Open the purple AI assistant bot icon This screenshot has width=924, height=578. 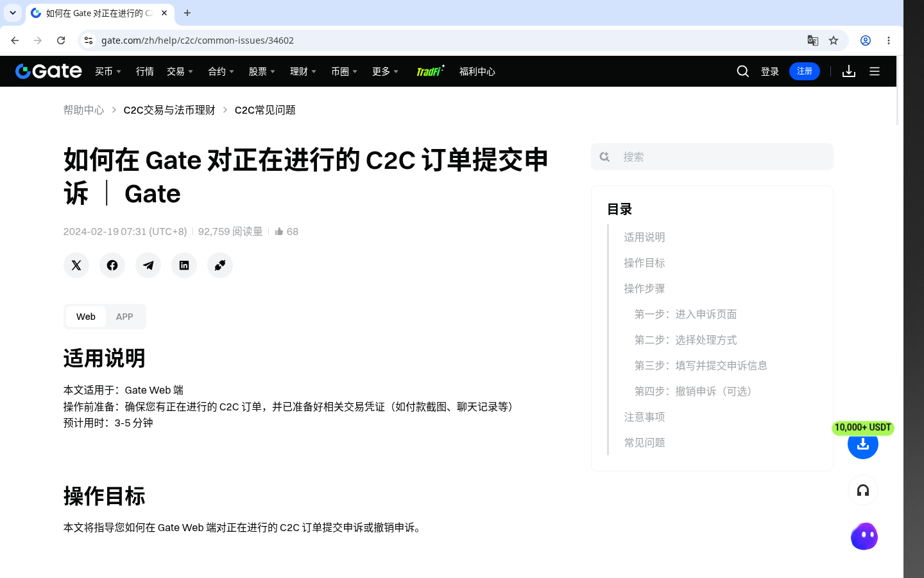point(864,536)
